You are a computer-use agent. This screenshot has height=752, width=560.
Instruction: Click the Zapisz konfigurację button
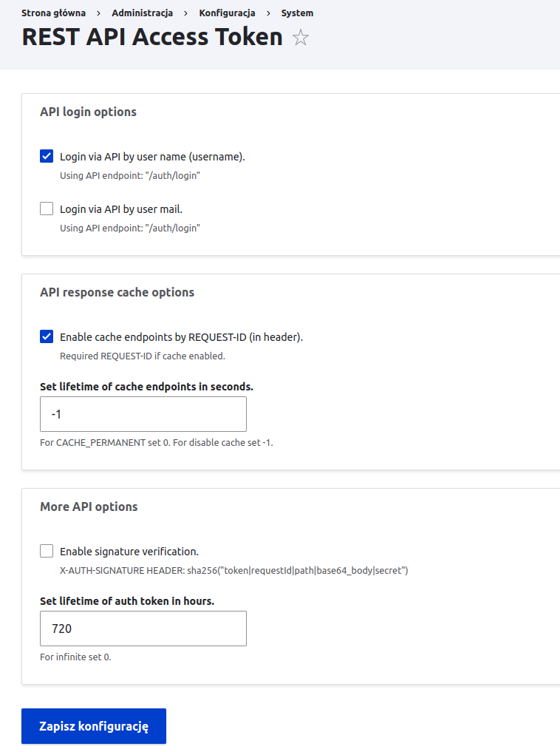tap(94, 726)
